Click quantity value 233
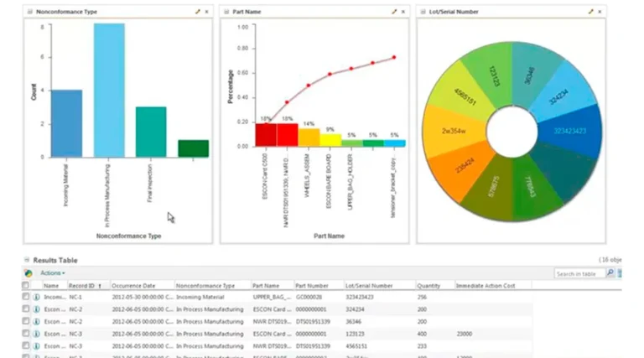 pyautogui.click(x=422, y=346)
